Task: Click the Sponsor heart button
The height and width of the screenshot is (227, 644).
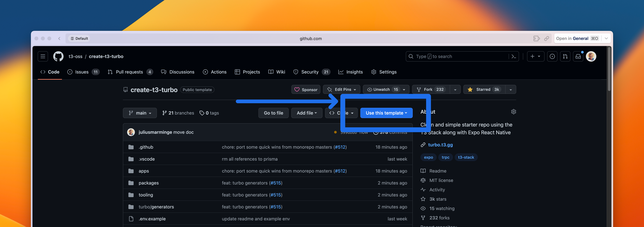Action: point(306,89)
